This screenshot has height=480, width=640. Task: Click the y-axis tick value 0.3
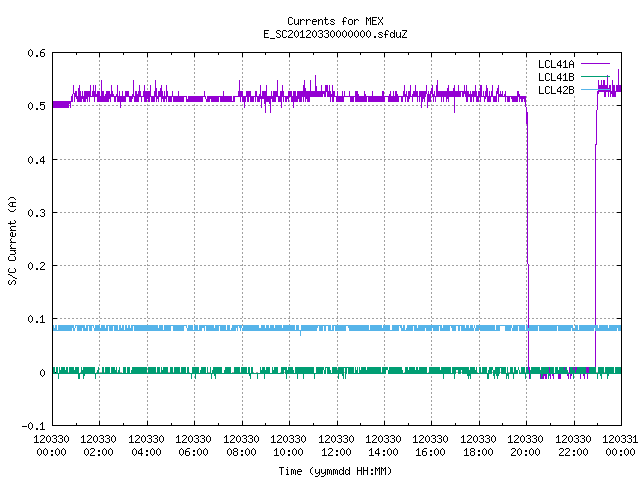[x=36, y=213]
